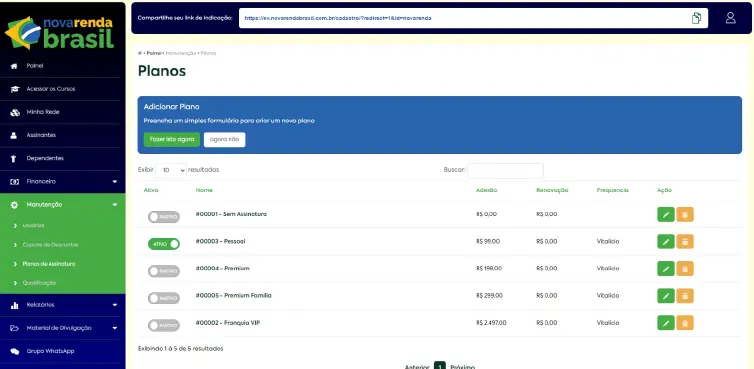Image resolution: width=754 pixels, height=369 pixels.
Task: Activate the Premium Família plan toggle
Action: [x=164, y=298]
